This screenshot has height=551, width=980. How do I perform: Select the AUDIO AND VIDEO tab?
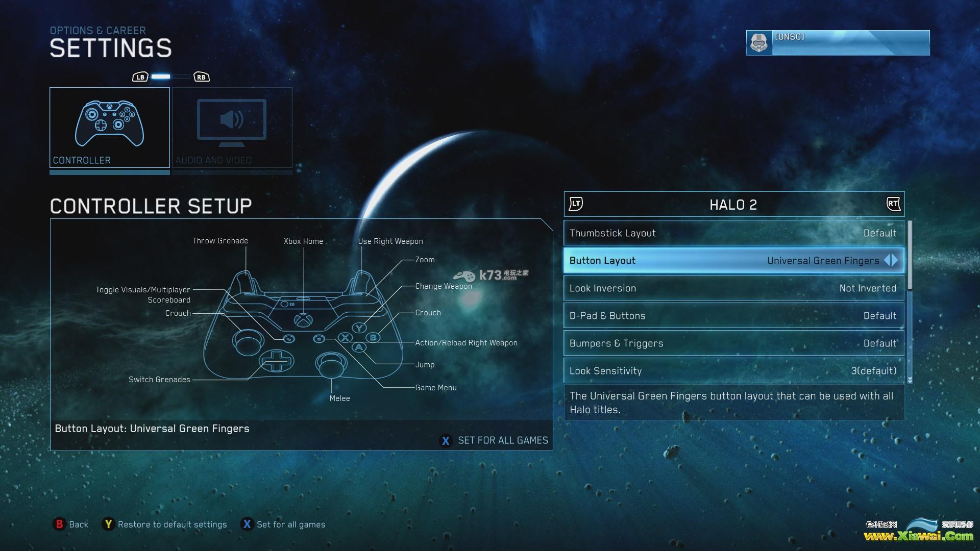232,128
